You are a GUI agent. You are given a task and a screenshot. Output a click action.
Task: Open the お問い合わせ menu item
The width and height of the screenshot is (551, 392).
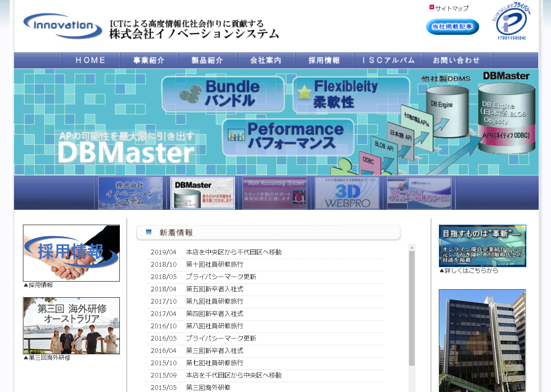click(x=457, y=60)
